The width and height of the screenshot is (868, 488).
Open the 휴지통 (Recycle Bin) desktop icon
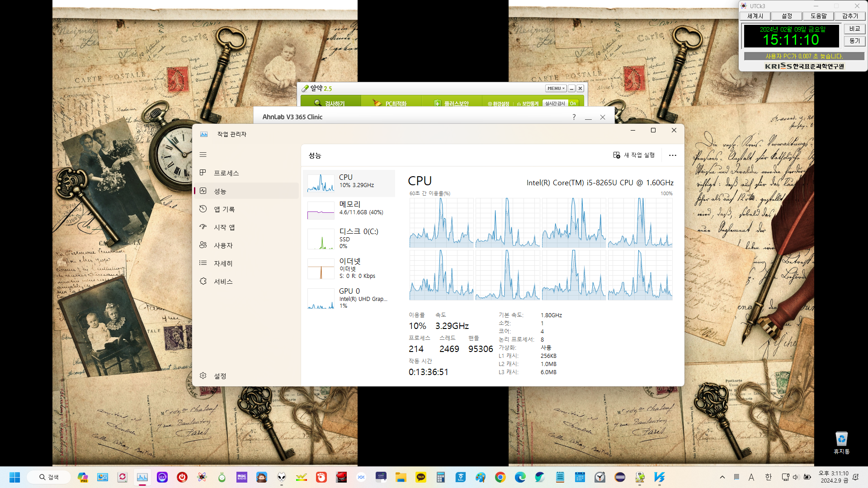pyautogui.click(x=841, y=443)
